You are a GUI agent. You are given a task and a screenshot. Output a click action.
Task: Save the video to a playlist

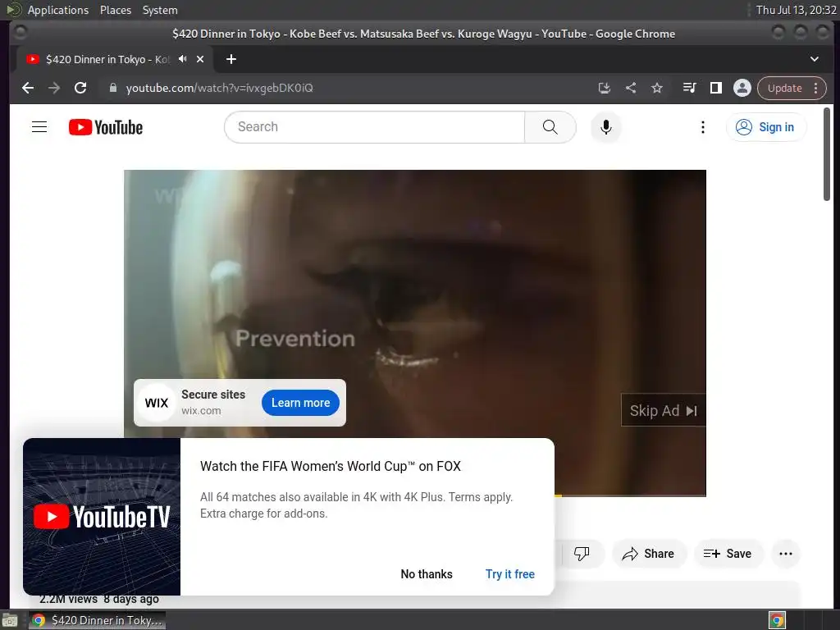(x=728, y=554)
